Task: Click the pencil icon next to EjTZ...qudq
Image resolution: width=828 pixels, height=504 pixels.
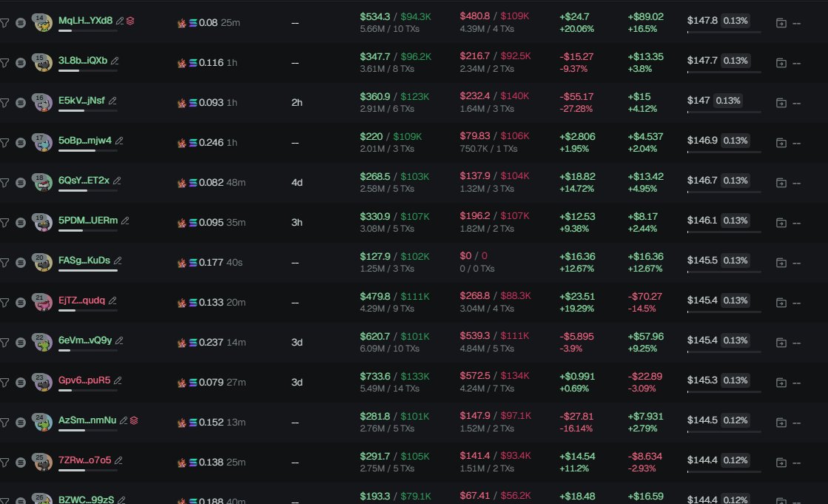Action: point(112,300)
